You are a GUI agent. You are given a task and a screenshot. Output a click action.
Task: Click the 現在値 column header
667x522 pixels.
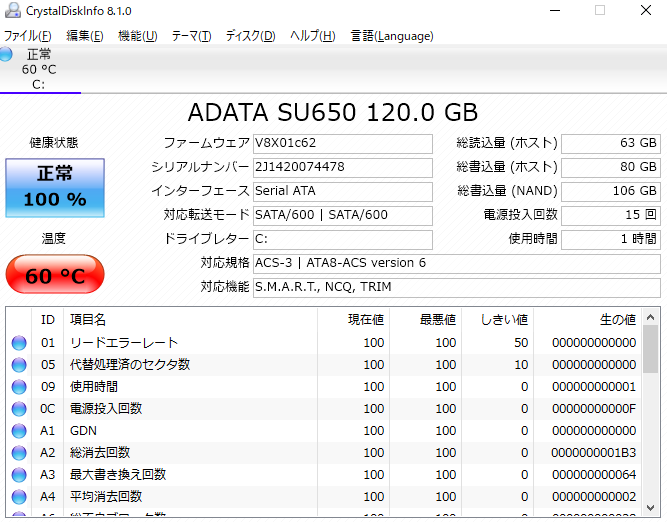pyautogui.click(x=353, y=319)
